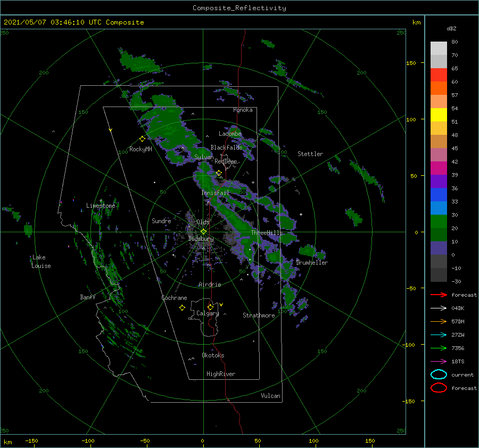Image resolution: width=479 pixels, height=448 pixels.
Task: Click the -100 tick on bottom km axis
Action: coord(88,441)
